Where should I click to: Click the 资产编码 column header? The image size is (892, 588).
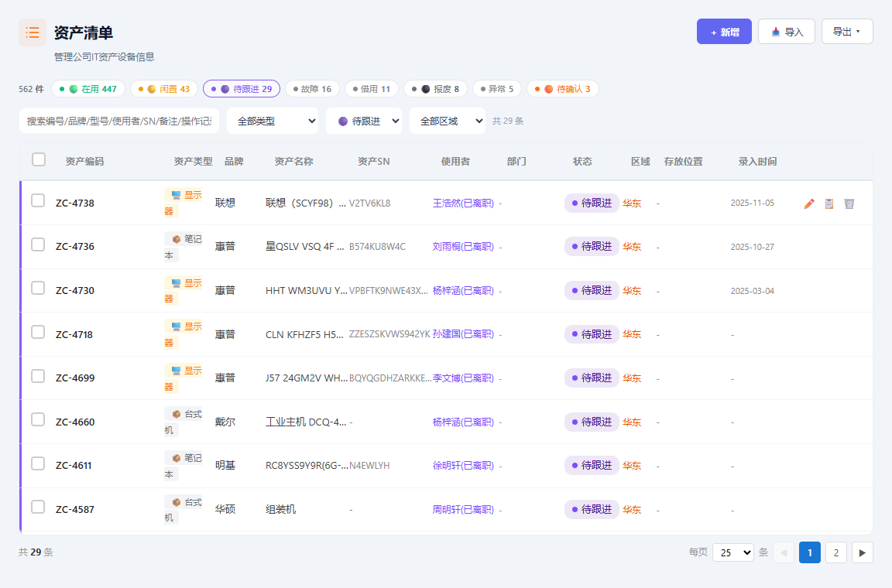(84, 162)
